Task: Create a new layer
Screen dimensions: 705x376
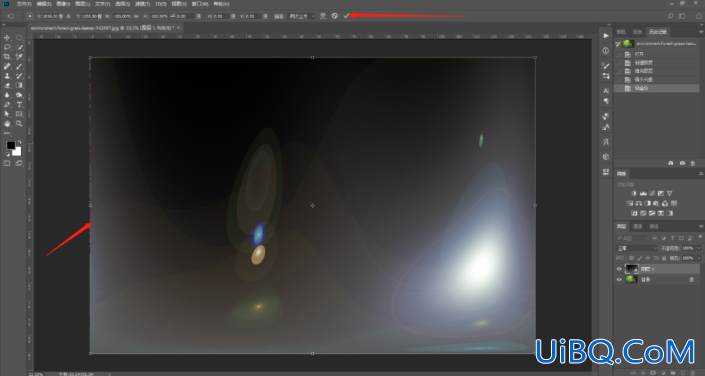Action: (x=683, y=372)
